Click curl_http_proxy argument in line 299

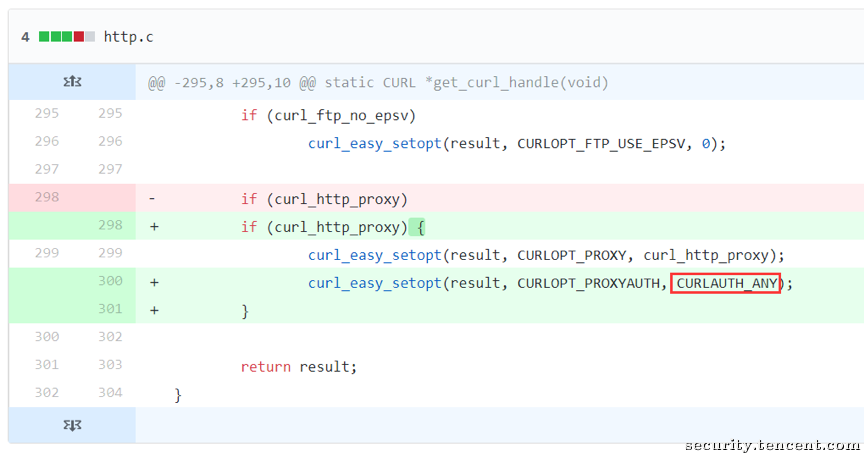coord(706,256)
